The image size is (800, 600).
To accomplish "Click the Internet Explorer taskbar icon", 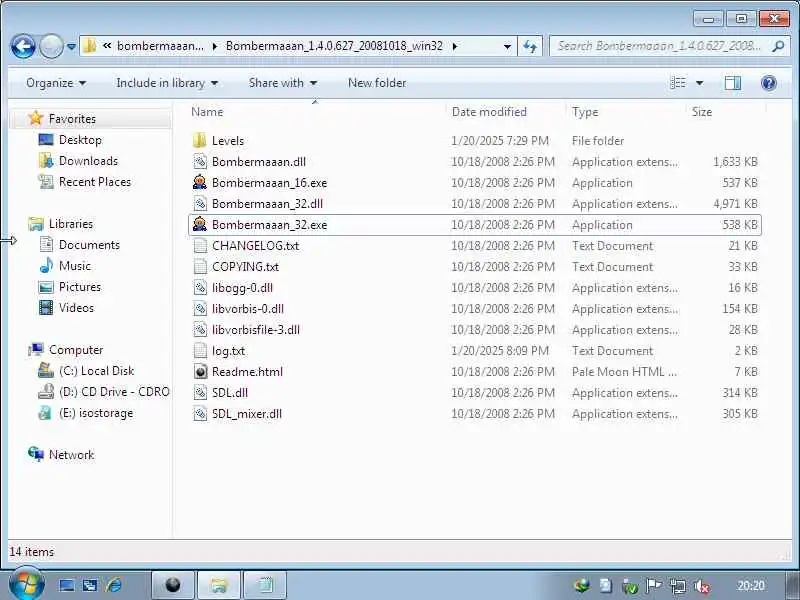I will 114,585.
